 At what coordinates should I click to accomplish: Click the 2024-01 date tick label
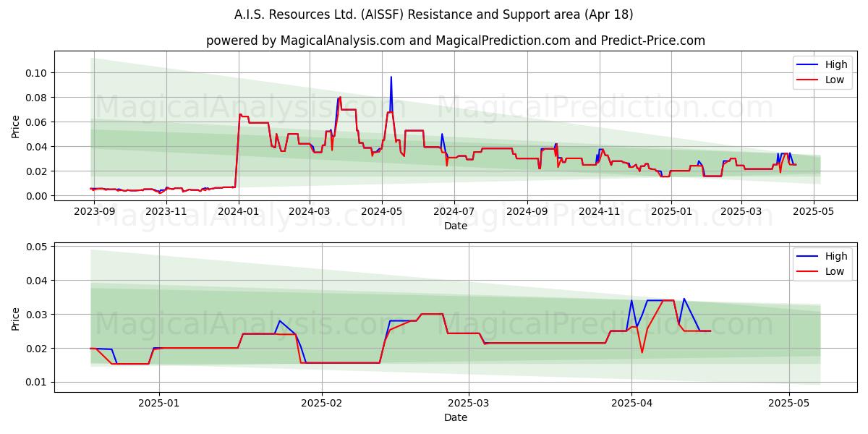[239, 212]
